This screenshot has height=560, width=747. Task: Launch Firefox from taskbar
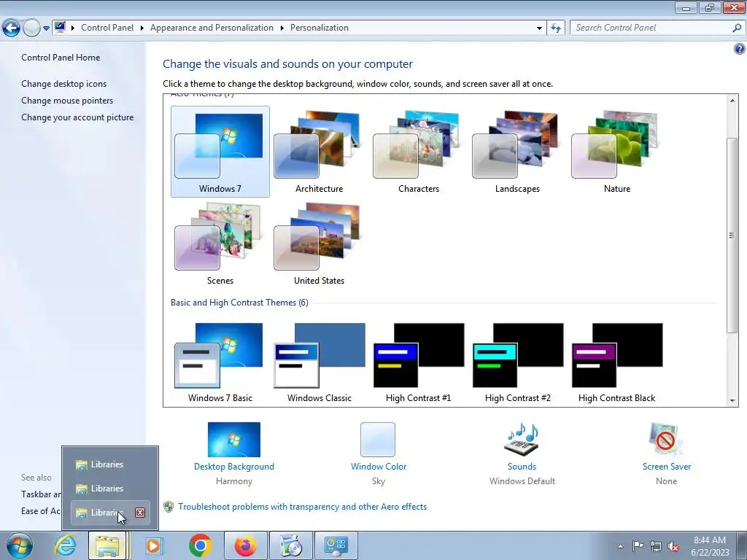245,545
